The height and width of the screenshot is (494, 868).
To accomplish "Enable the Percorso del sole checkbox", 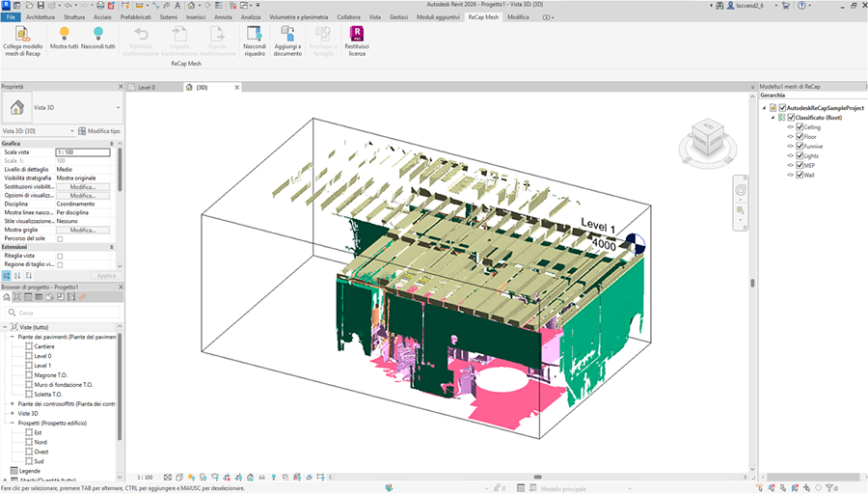I will [60, 238].
